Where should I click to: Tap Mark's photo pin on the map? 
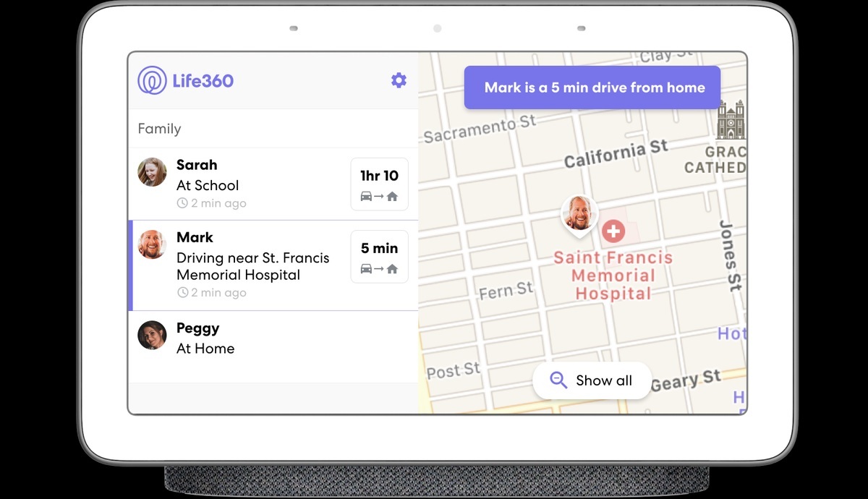[580, 216]
